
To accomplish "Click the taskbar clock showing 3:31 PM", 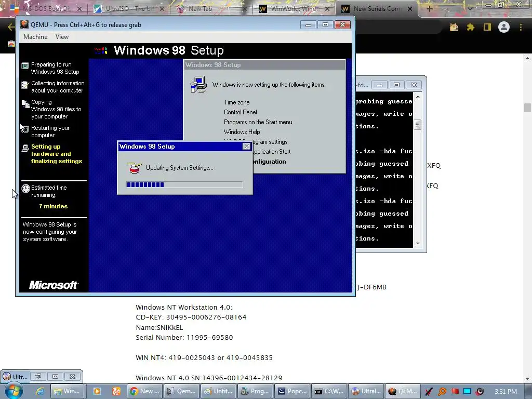I will click(x=506, y=392).
